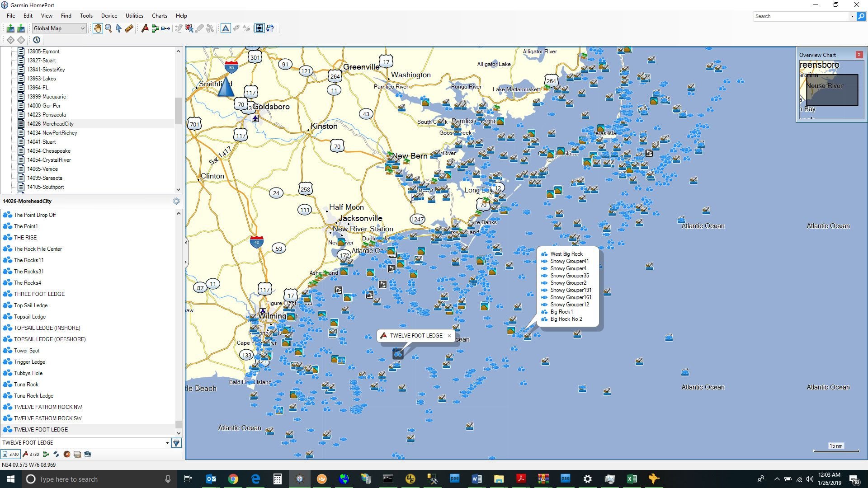Open the Device menu

point(109,16)
